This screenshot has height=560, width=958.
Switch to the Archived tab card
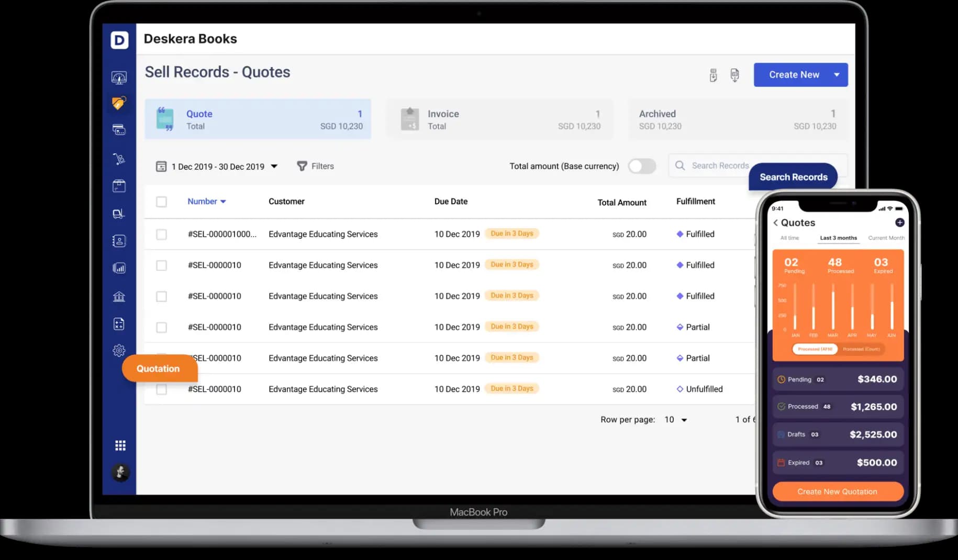point(738,119)
